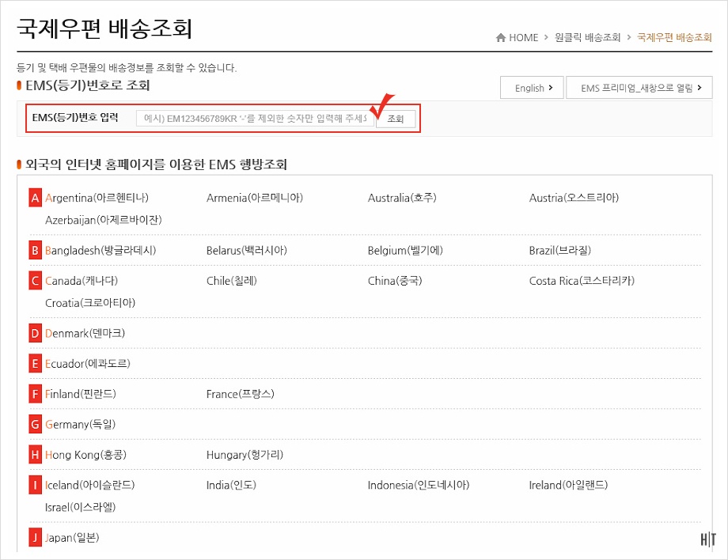The height and width of the screenshot is (560, 728).
Task: Open Indonesia(인도네시아) tracking link
Action: (419, 486)
